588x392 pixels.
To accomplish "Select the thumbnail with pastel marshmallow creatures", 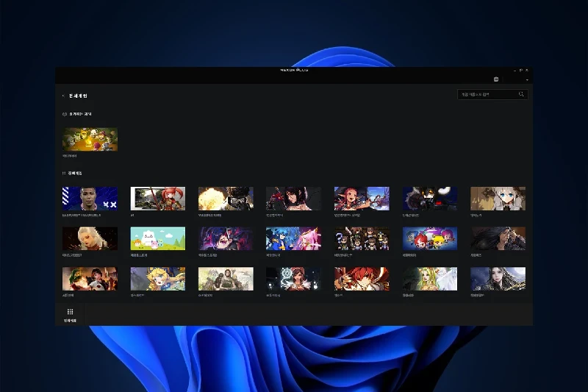I will pyautogui.click(x=158, y=238).
